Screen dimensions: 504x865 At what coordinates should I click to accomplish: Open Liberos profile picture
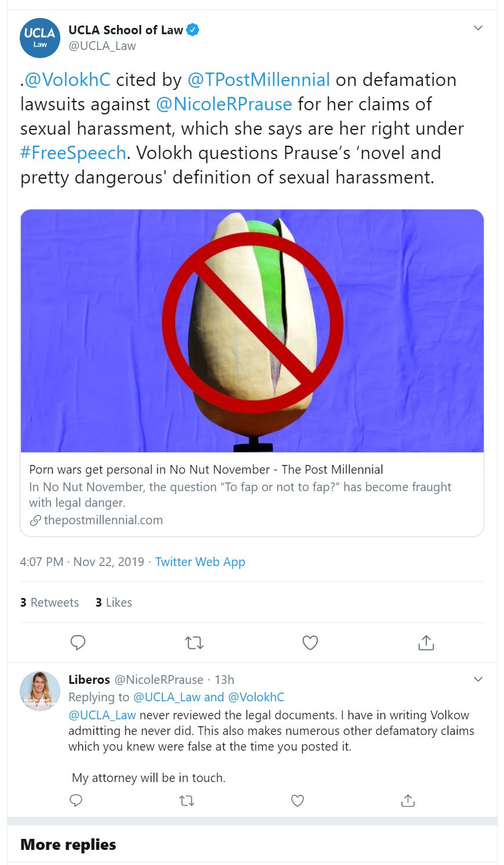[x=41, y=691]
